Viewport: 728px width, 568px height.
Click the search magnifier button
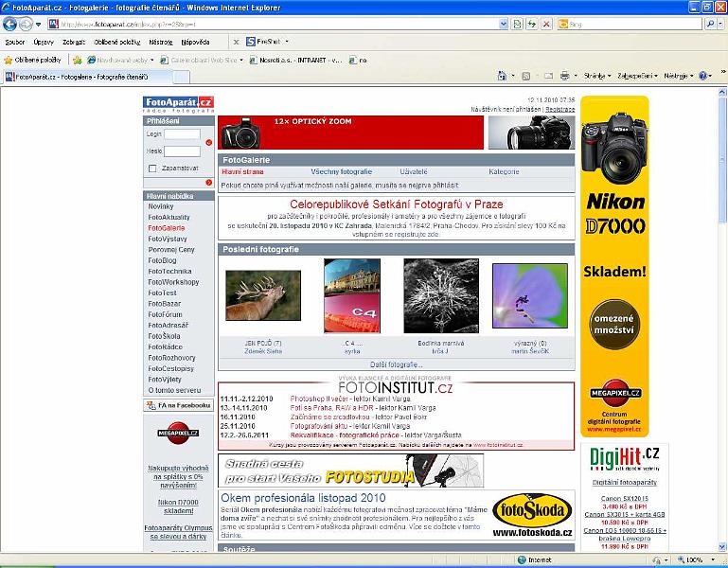point(709,24)
